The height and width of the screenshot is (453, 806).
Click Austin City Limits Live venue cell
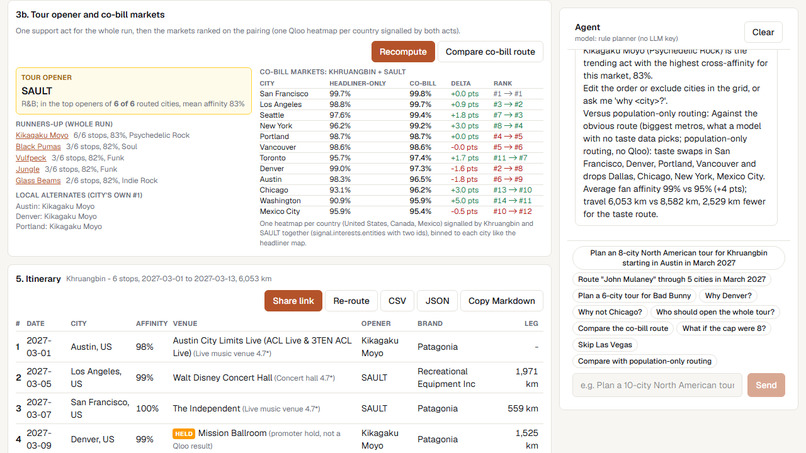click(x=263, y=347)
